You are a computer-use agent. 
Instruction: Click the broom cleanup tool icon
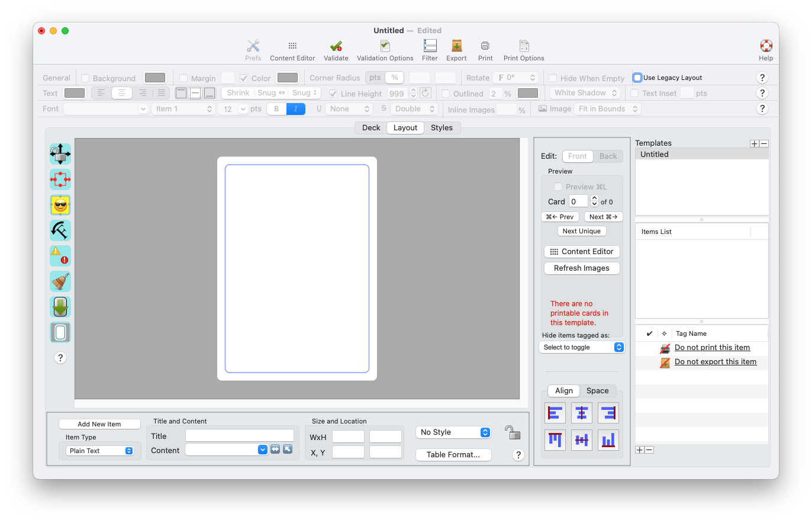point(60,281)
